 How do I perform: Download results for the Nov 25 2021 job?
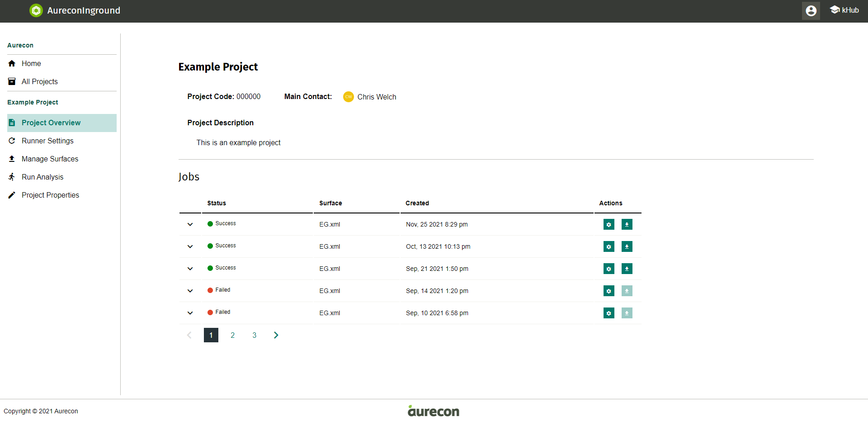tap(627, 224)
